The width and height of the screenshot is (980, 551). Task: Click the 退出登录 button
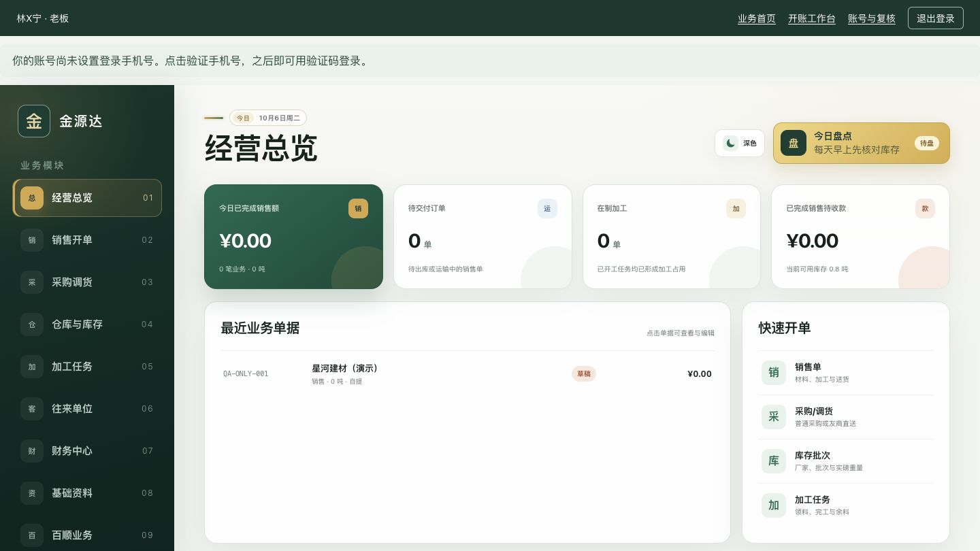(936, 18)
